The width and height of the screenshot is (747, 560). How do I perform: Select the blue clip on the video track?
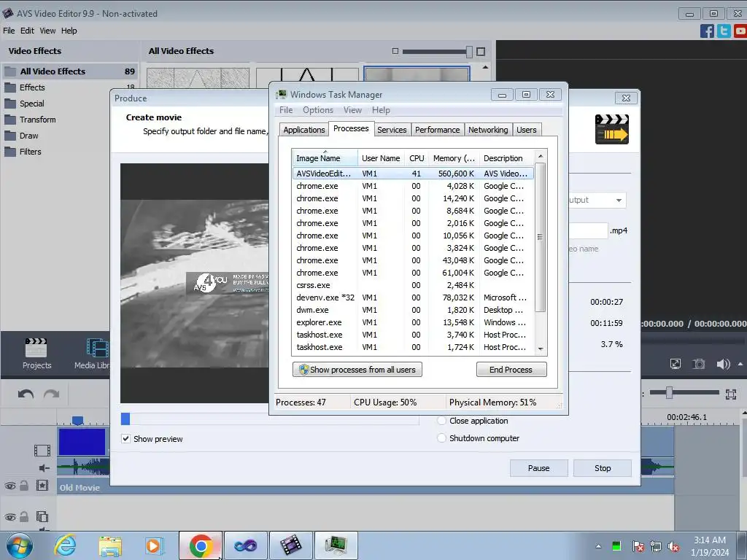pos(82,442)
